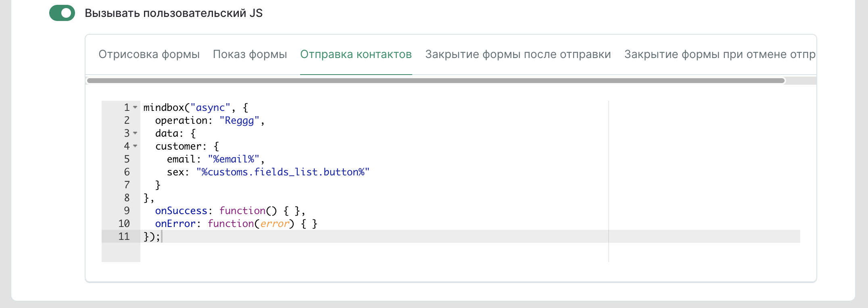Click the "async" string on line 1

tap(210, 108)
